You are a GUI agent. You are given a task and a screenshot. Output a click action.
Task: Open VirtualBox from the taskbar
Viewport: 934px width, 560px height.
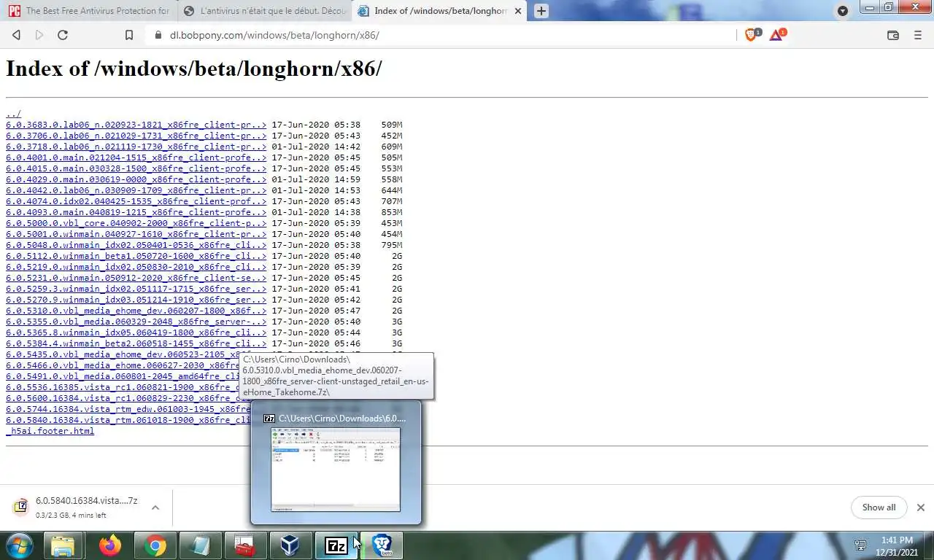click(290, 545)
